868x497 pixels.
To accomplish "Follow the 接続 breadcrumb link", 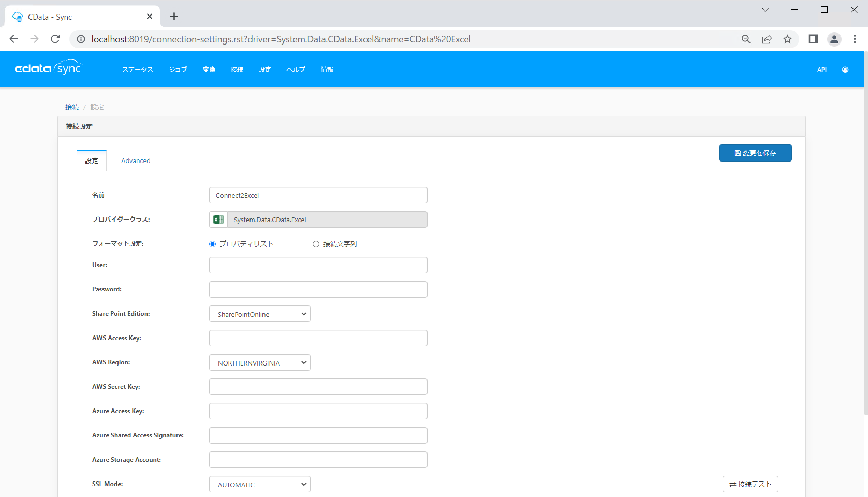I will pos(72,107).
